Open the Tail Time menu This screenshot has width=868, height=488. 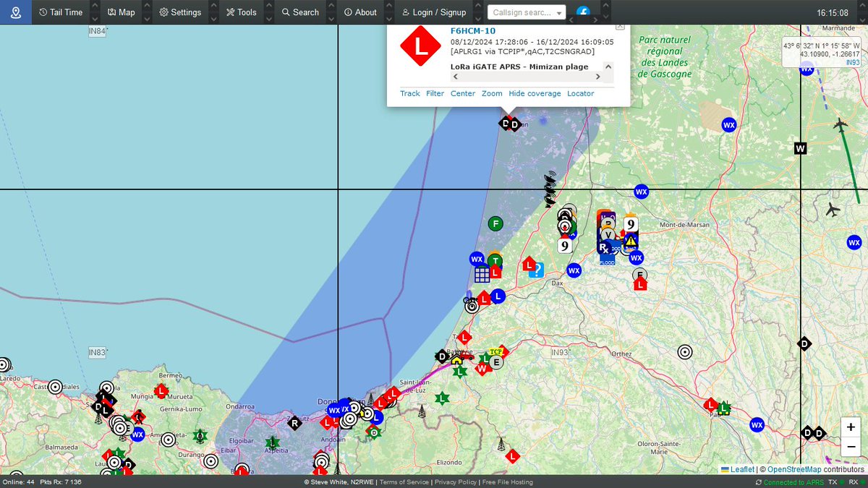(61, 12)
